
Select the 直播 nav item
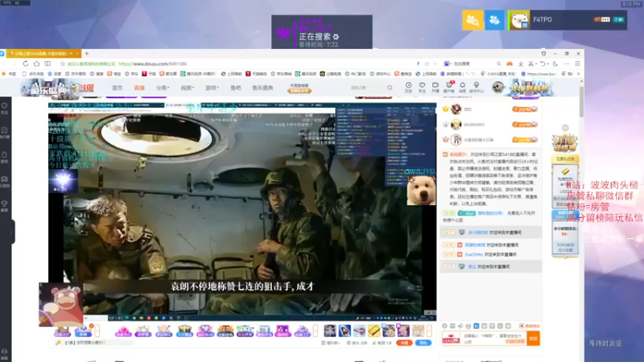click(139, 88)
